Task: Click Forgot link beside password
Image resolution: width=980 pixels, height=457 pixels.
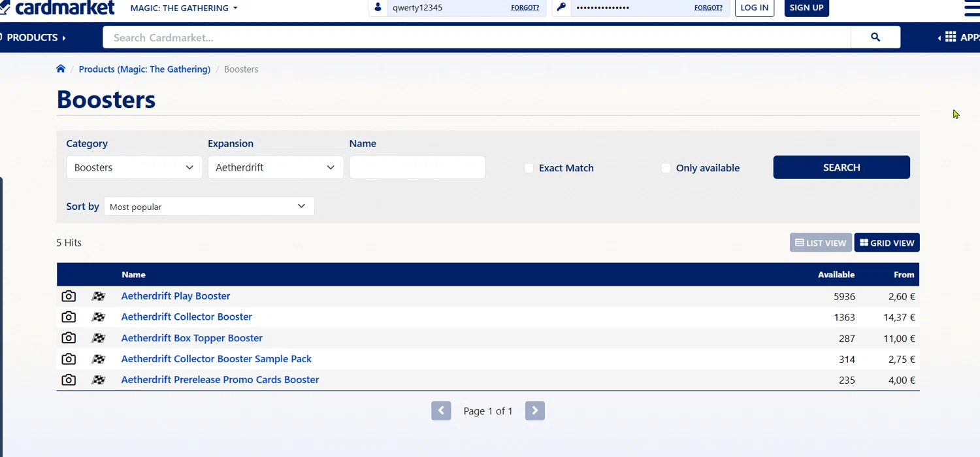Action: (708, 8)
